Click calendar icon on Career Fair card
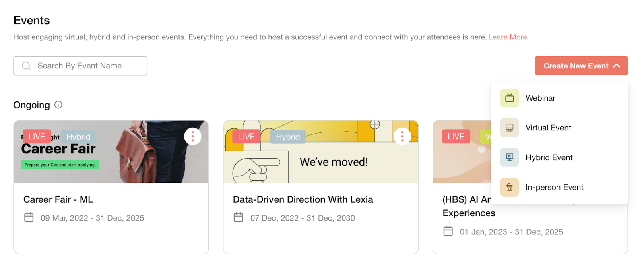Viewport: 644px width, 271px height. point(29,217)
